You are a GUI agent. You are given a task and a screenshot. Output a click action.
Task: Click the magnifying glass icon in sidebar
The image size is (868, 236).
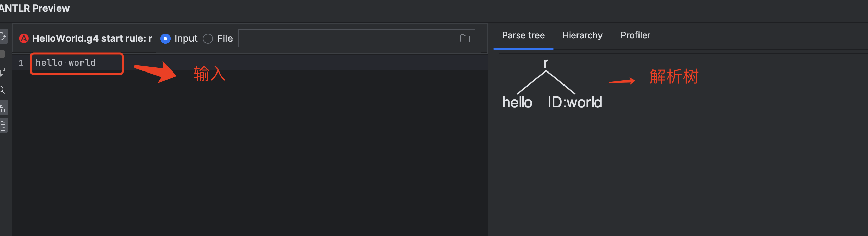pyautogui.click(x=2, y=90)
